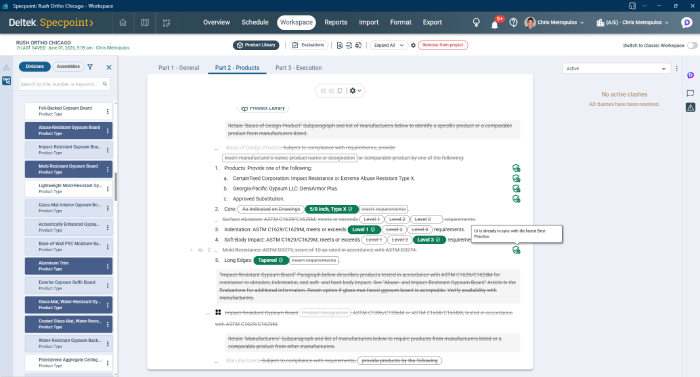
Task: Open the project tree icon in left rail
Action: (x=6, y=81)
